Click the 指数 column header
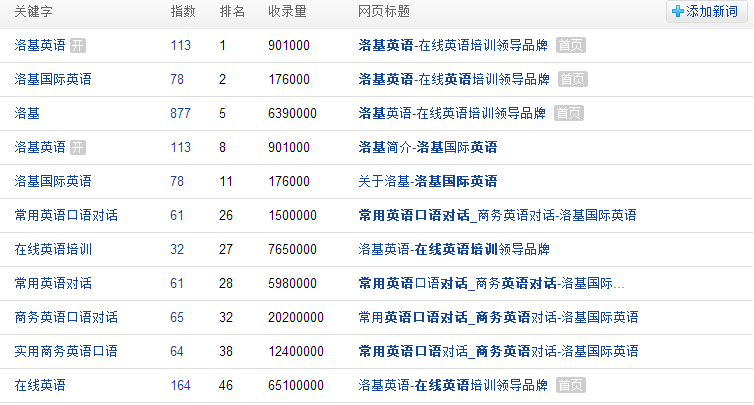Screen dimensions: 754x405 click(x=183, y=12)
